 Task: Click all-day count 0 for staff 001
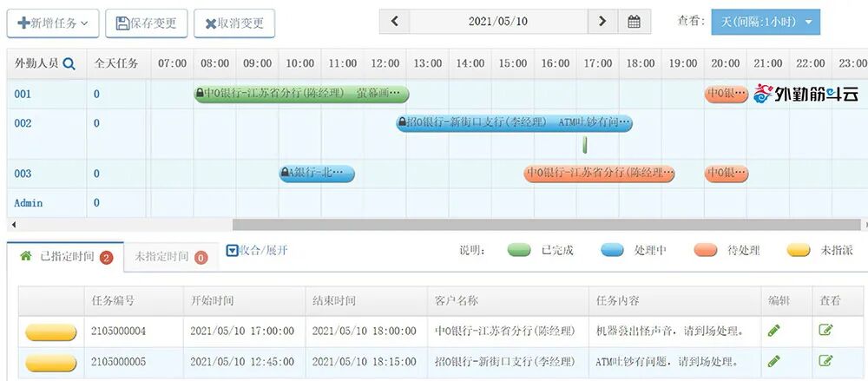click(96, 94)
